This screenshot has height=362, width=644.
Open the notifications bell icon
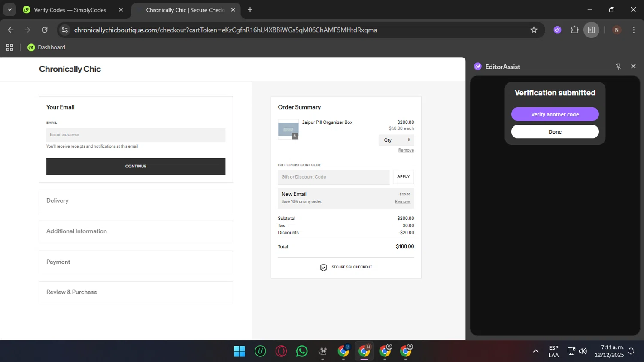[631, 351]
